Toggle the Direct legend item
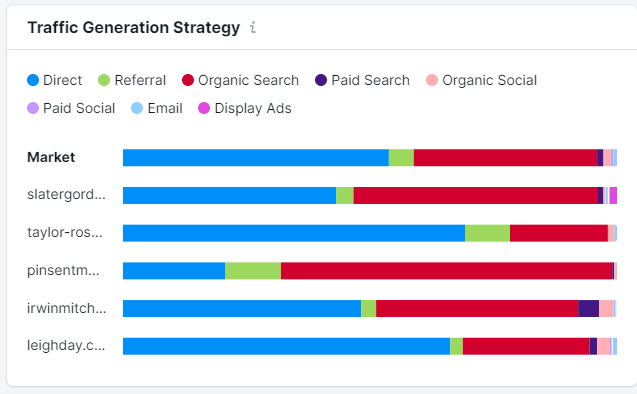 54,80
